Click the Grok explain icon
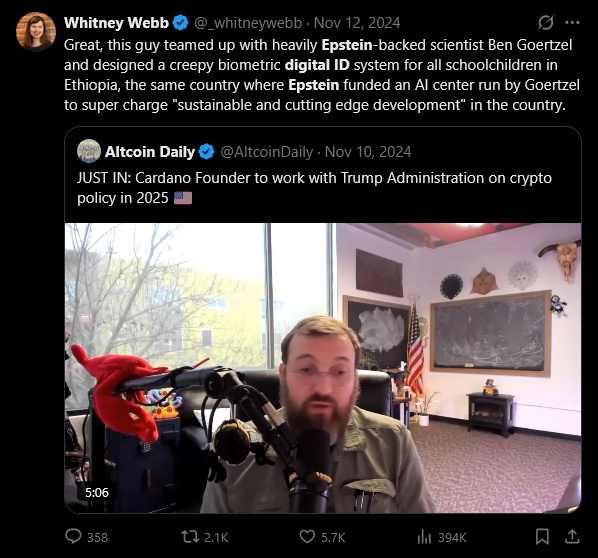This screenshot has height=558, width=598. click(x=546, y=23)
